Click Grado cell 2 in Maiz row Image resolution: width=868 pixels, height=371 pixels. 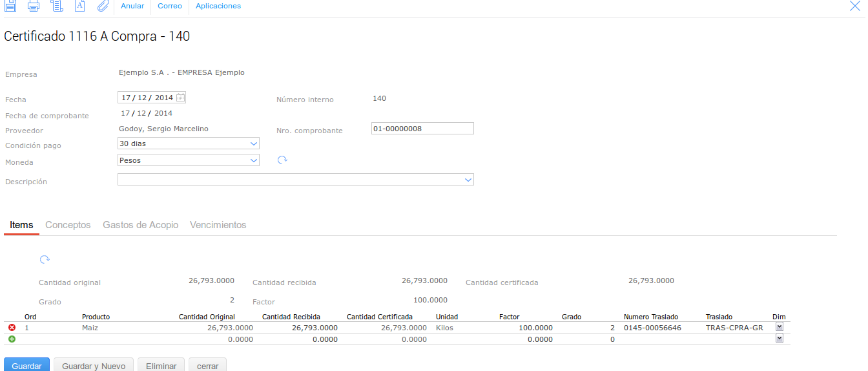click(x=612, y=328)
